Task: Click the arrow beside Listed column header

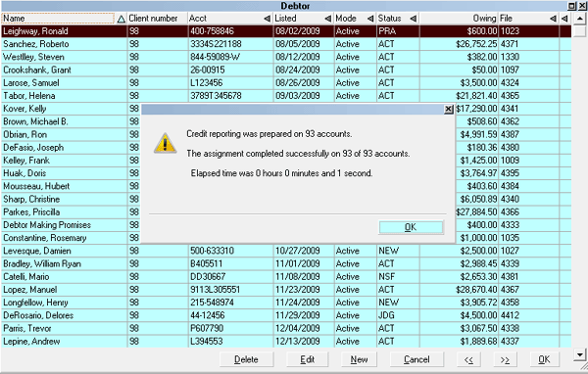Action: pos(328,19)
